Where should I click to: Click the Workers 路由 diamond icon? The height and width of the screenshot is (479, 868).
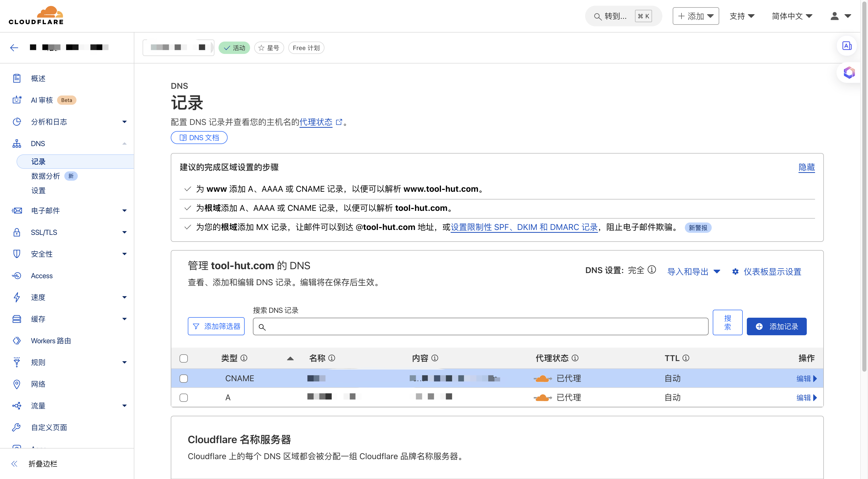pos(17,341)
